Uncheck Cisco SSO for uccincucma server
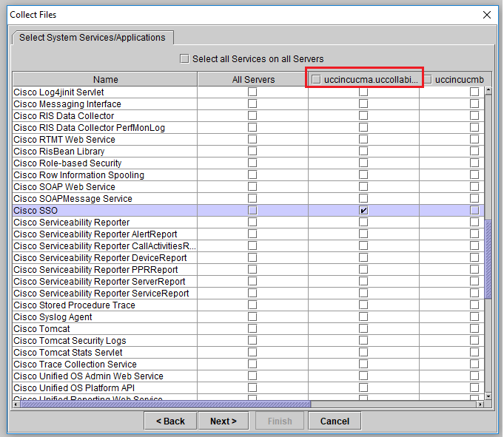 point(363,210)
